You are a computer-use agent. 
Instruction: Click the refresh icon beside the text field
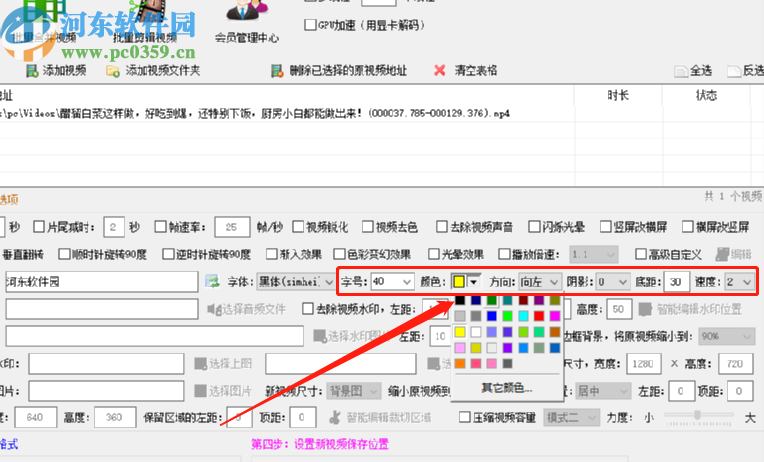212,281
